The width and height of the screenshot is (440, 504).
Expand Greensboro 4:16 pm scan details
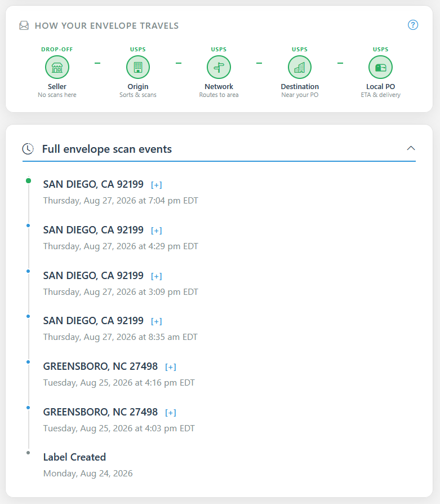171,367
